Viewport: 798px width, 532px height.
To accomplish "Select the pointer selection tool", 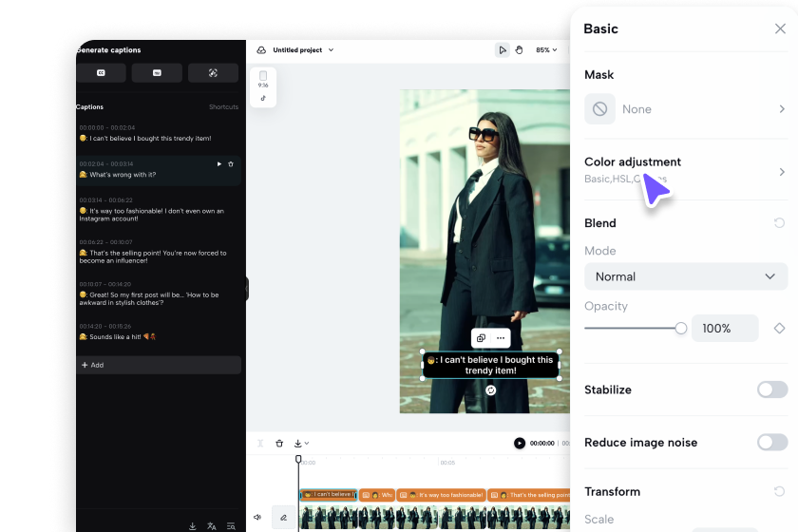I will point(502,50).
